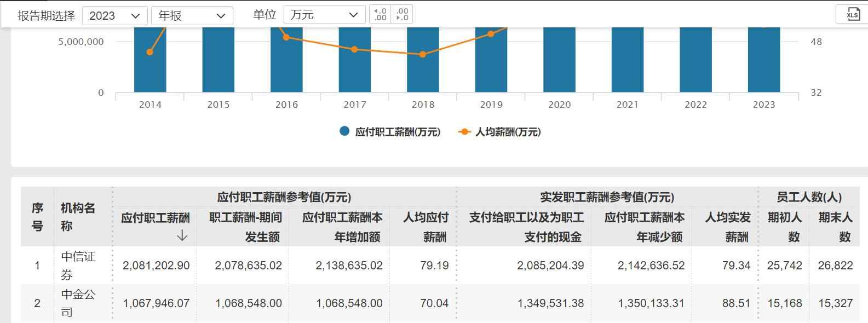Click the 期初人数 column header

click(784, 227)
